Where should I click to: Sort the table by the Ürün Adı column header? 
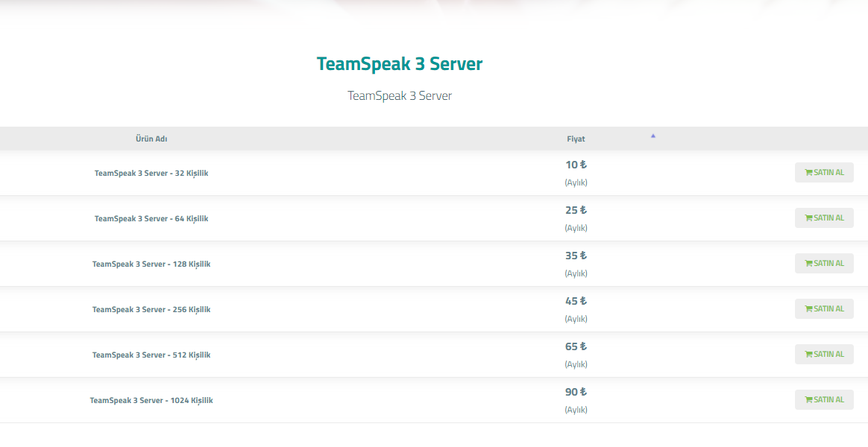click(151, 139)
